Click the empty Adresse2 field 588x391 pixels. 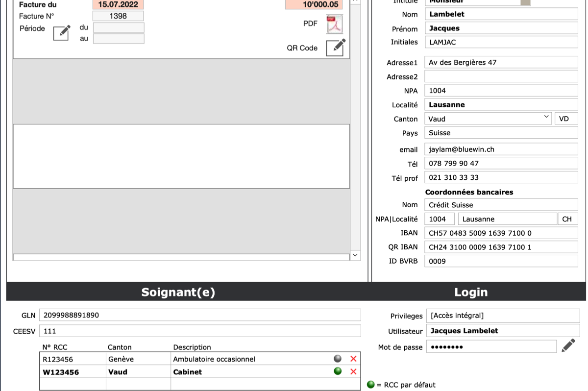501,76
